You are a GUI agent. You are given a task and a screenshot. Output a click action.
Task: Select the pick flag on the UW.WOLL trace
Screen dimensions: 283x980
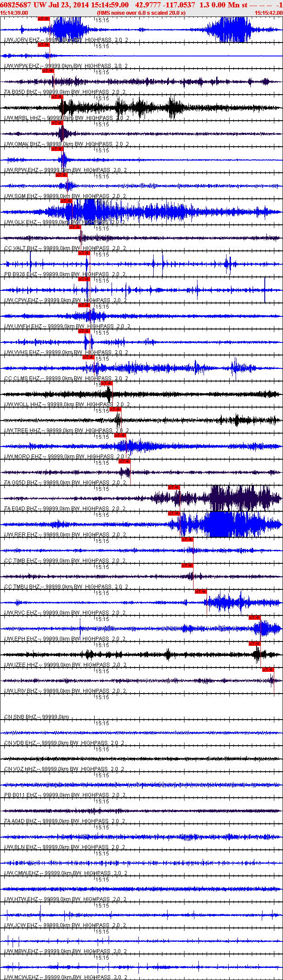106,383
